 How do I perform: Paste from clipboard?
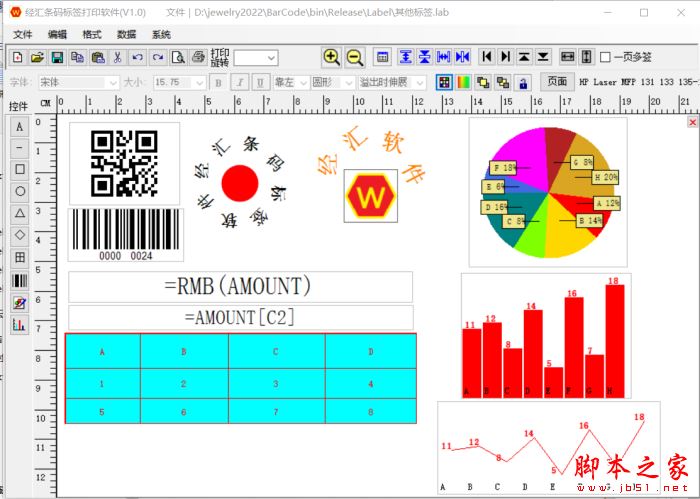[x=98, y=57]
